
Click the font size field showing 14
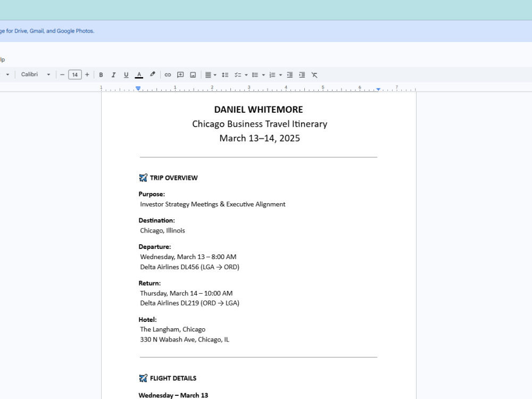pos(74,74)
